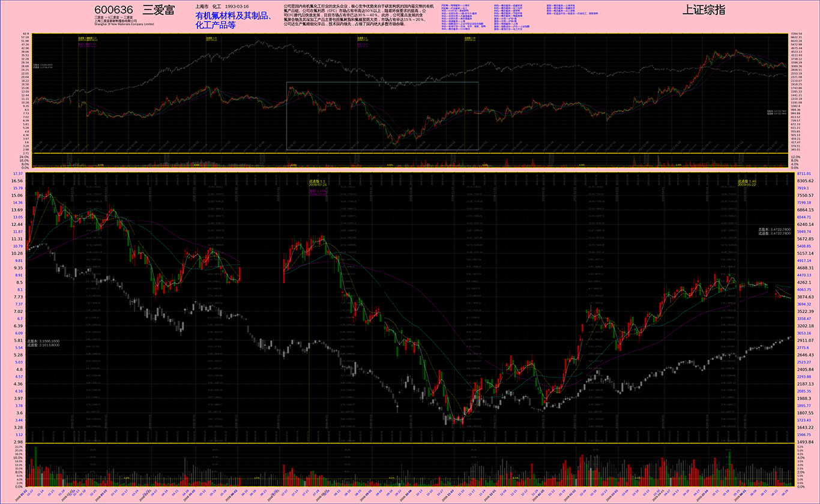Click the 上证综指 index title
The image size is (820, 504).
coord(703,10)
